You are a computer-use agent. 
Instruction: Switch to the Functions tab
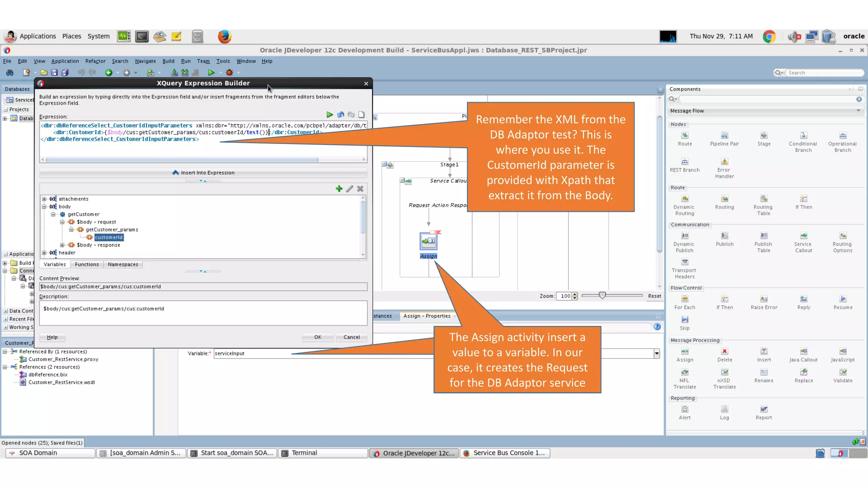[86, 265]
